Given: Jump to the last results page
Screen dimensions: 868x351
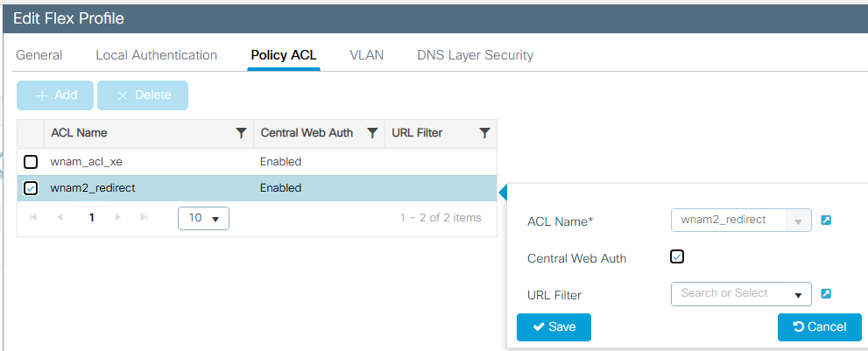Looking at the screenshot, I should point(144,217).
